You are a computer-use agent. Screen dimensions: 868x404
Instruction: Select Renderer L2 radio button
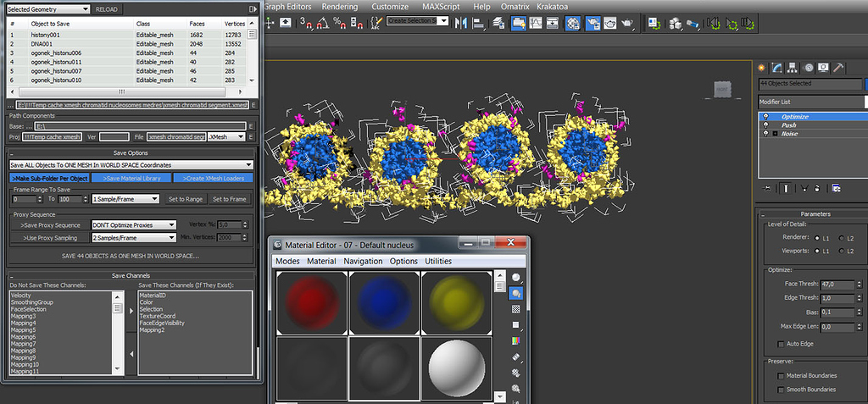point(841,238)
